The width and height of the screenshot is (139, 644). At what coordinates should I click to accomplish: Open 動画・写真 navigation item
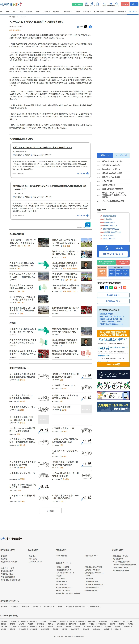(122, 11)
